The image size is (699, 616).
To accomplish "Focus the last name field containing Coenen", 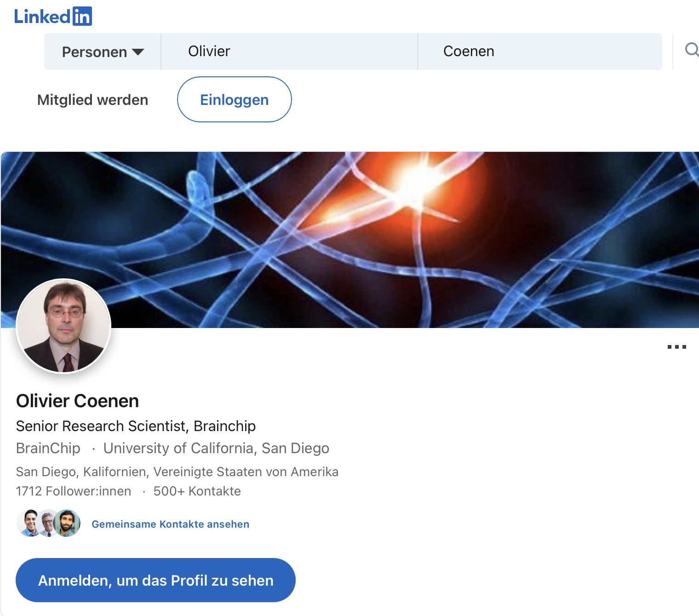I will pyautogui.click(x=539, y=52).
